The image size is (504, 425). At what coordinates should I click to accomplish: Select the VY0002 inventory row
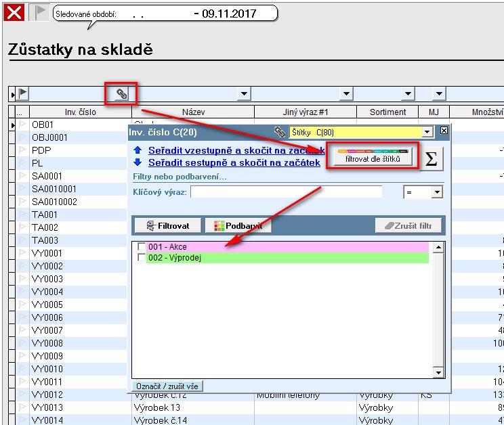click(78, 266)
